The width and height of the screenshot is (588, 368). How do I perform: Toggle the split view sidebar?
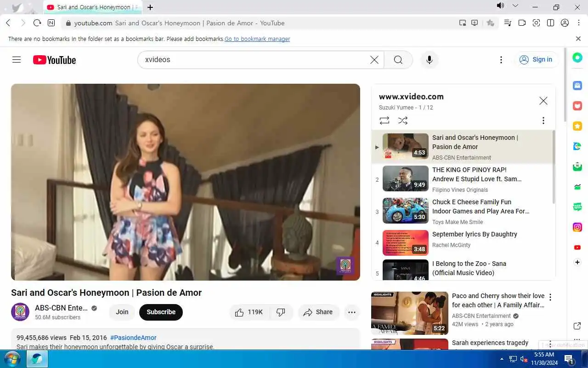[x=550, y=23]
